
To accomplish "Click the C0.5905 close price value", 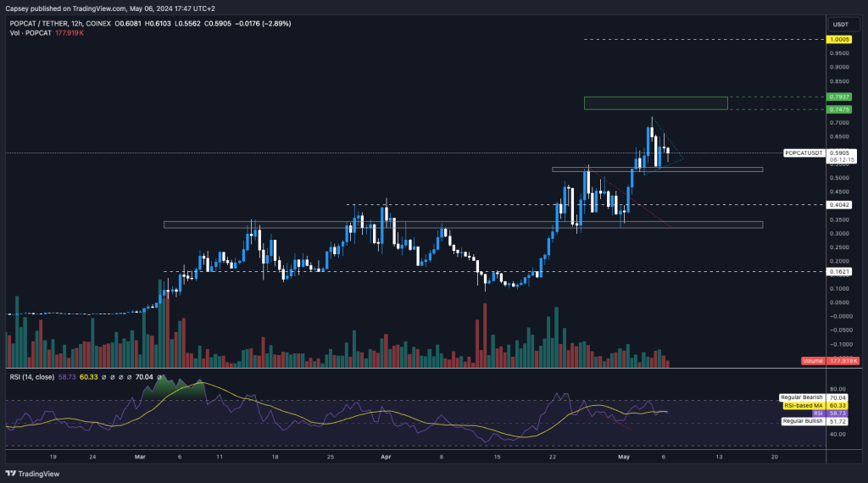I will [x=218, y=24].
